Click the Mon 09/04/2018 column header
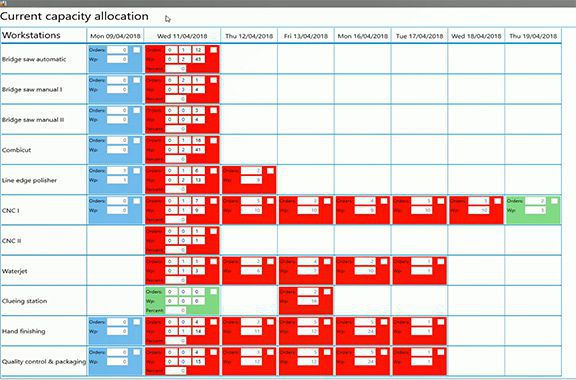This screenshot has height=380, width=576. pos(115,36)
